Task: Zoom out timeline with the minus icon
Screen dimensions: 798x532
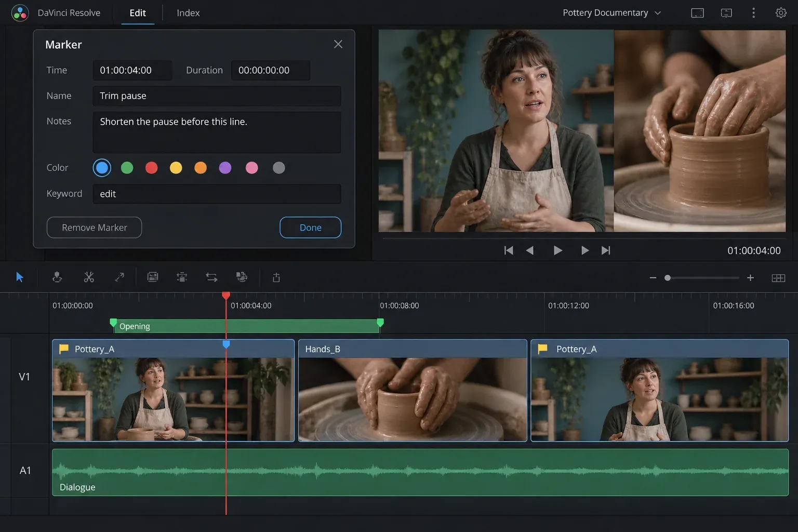Action: point(653,278)
